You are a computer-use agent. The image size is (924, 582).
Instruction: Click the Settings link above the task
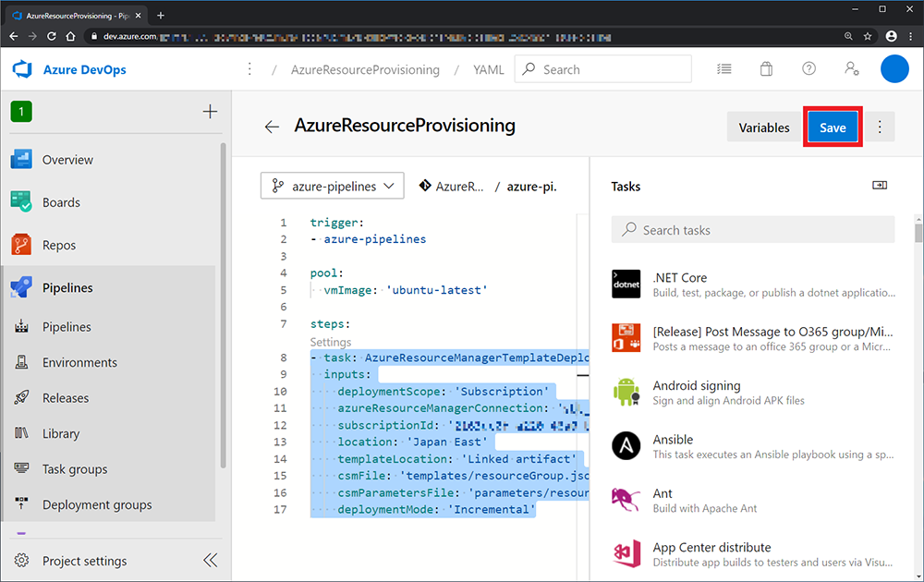click(x=331, y=342)
